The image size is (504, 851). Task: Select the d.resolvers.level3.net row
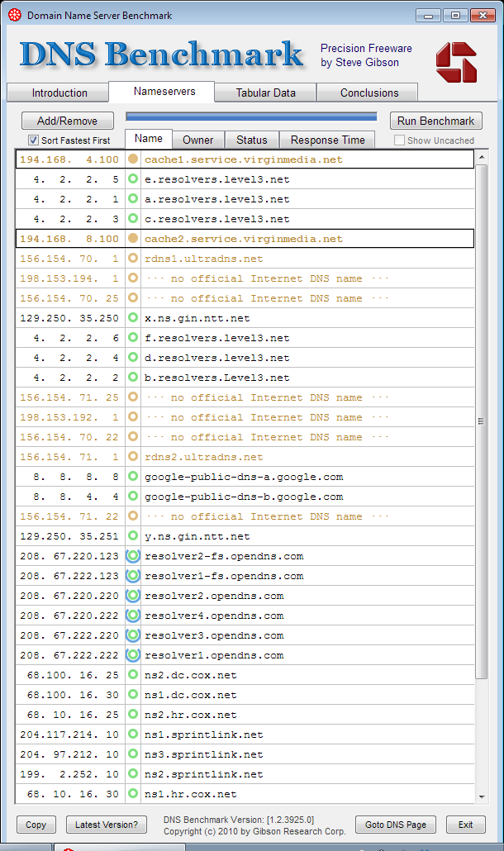coord(245,358)
